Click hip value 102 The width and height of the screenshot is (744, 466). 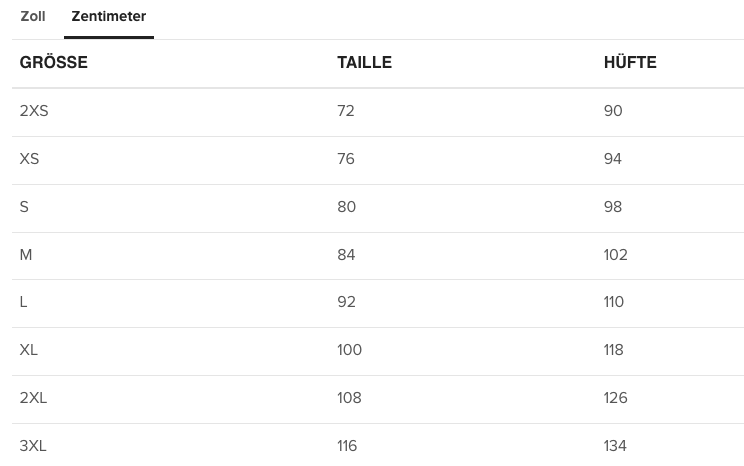click(616, 255)
